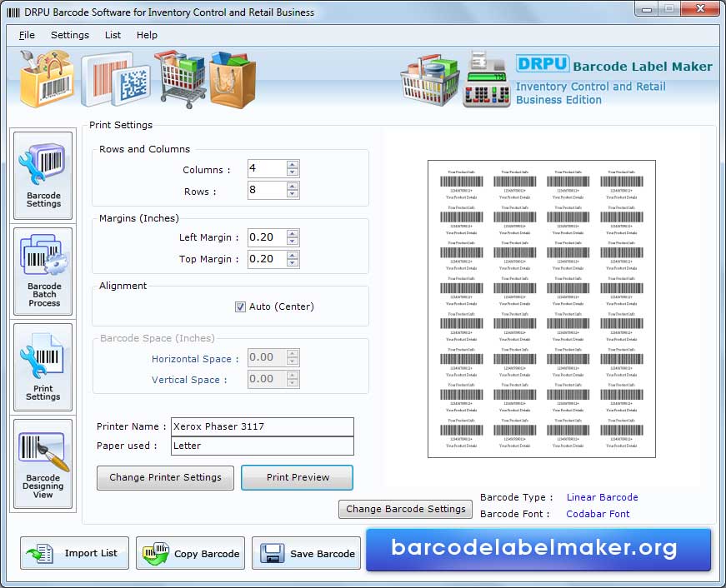The width and height of the screenshot is (726, 588).
Task: Increase the Columns value by one
Action: [x=293, y=164]
